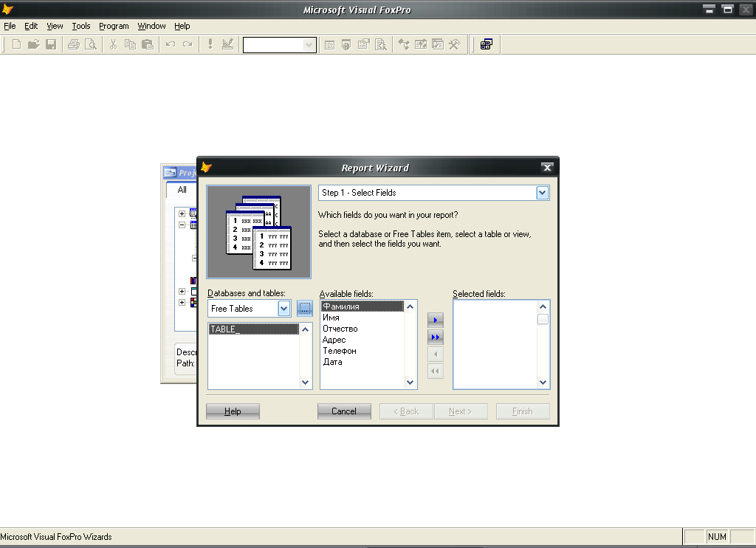Screen dimensions: 756x548
Task: Close the Report Wizard dialog
Action: point(547,168)
